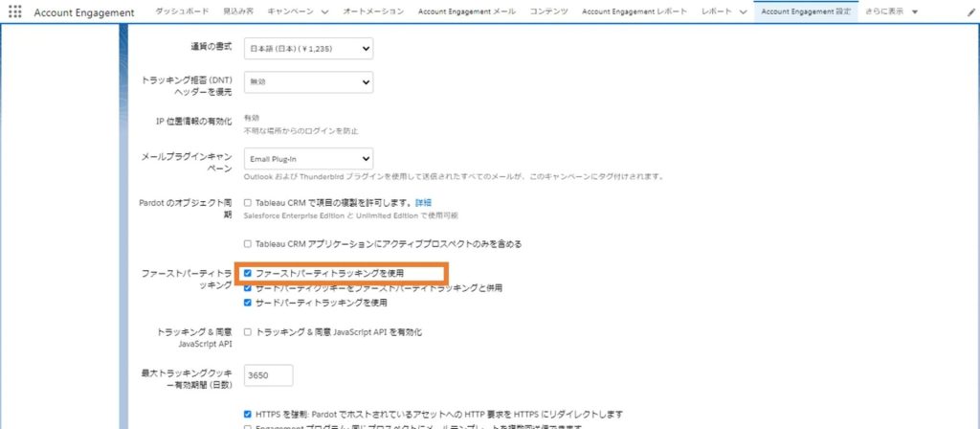Toggle アクティブプロスペクトのみを含める checkbox
This screenshot has width=980, height=429.
tap(248, 244)
